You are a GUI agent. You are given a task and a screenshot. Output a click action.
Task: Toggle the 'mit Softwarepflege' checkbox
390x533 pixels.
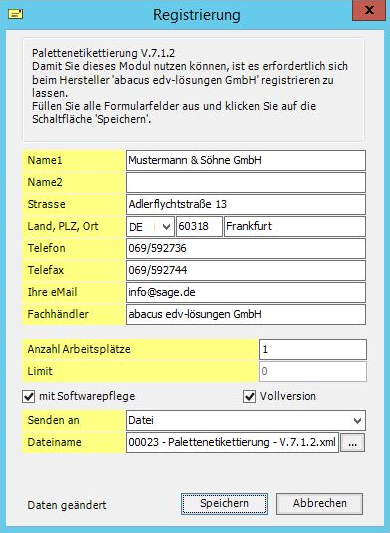coord(29,396)
